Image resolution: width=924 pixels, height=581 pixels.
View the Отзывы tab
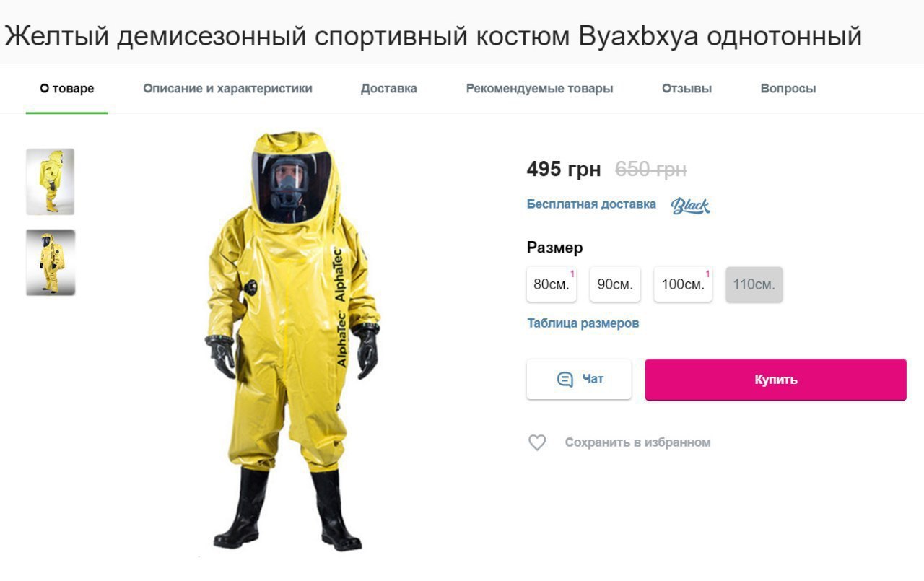click(x=687, y=89)
